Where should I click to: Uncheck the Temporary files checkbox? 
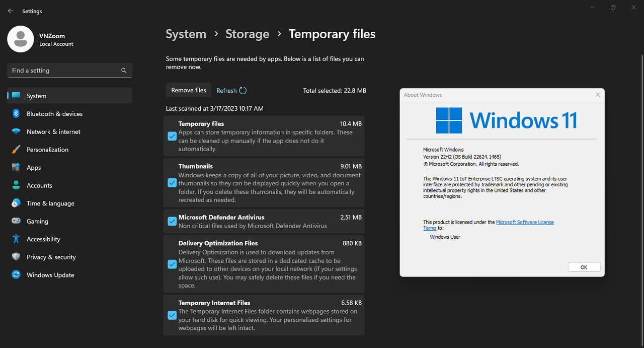(x=172, y=136)
